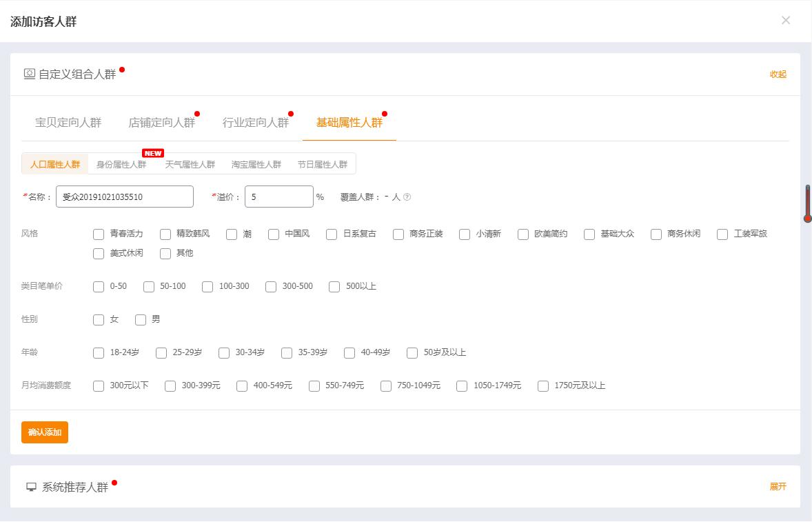Image resolution: width=812 pixels, height=522 pixels.
Task: Enable the 美式休闲 style checkbox
Action: tap(99, 254)
